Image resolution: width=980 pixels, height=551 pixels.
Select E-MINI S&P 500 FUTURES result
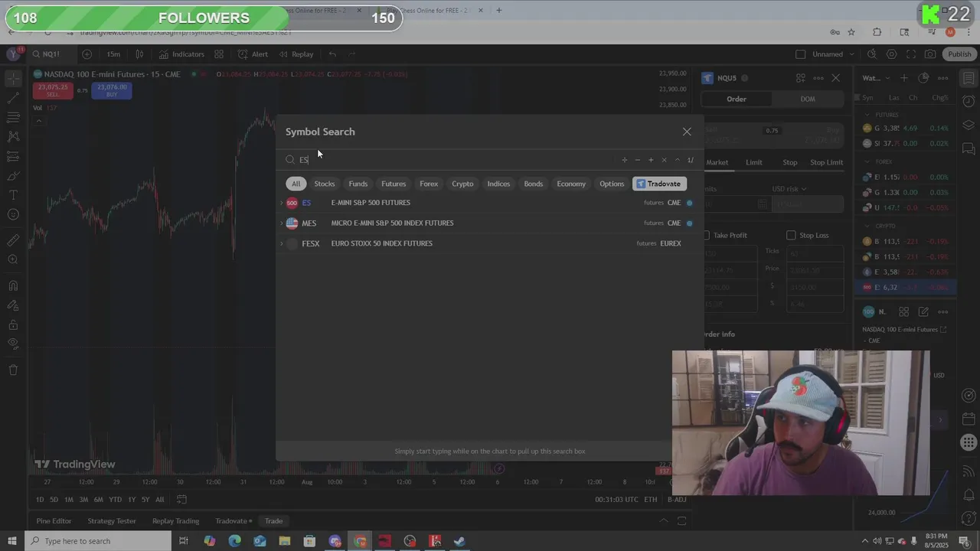[x=488, y=203]
